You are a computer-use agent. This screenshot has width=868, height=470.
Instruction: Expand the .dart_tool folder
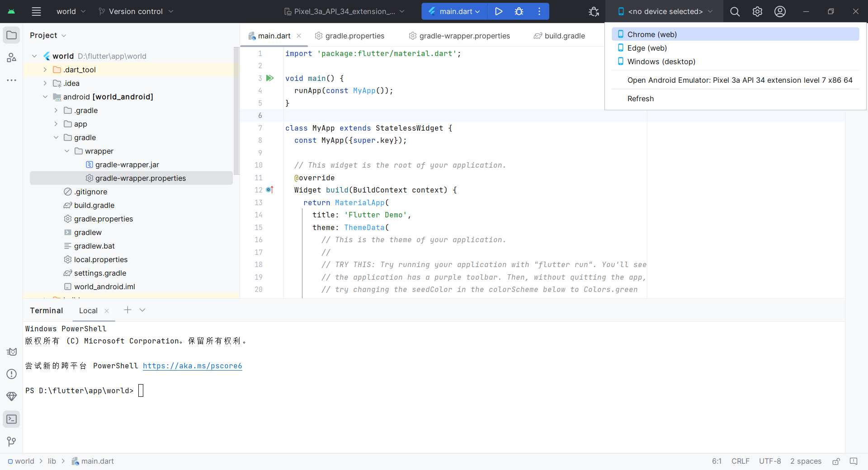45,70
